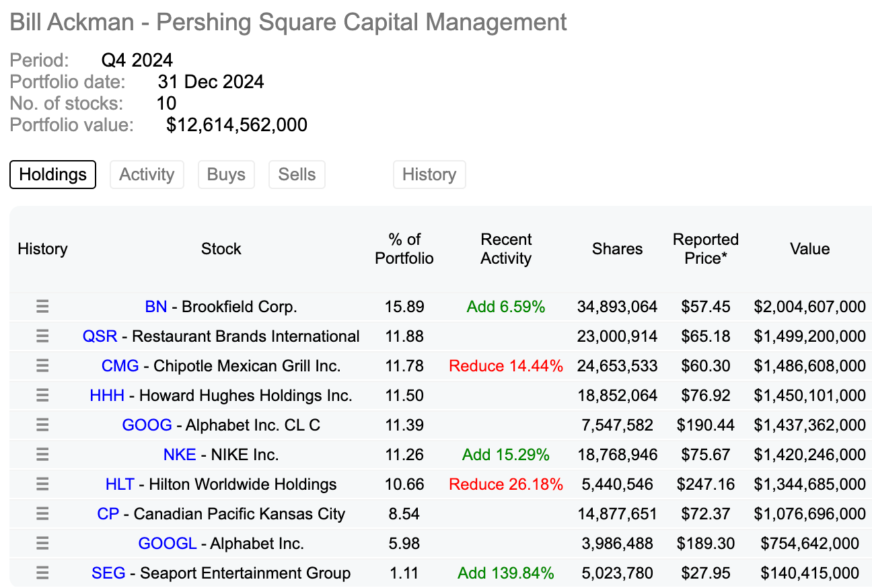Screen dimensions: 872x588
Task: Click value $754,642,000 for GOOGL
Action: coord(809,544)
